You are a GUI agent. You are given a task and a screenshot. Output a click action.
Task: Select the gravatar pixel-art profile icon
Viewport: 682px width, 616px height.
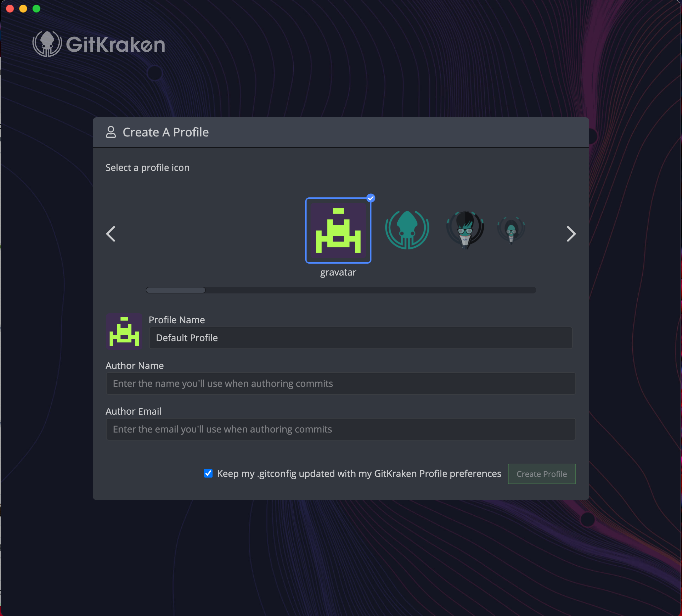tap(338, 230)
